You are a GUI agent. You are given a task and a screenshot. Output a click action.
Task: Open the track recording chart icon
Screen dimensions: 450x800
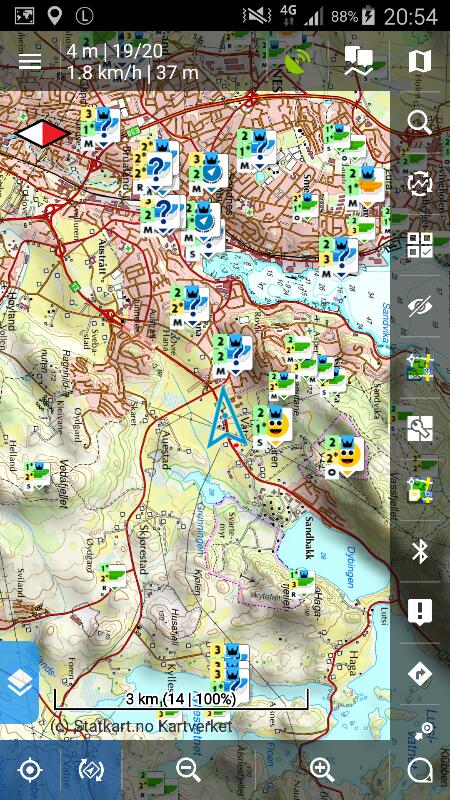point(359,61)
